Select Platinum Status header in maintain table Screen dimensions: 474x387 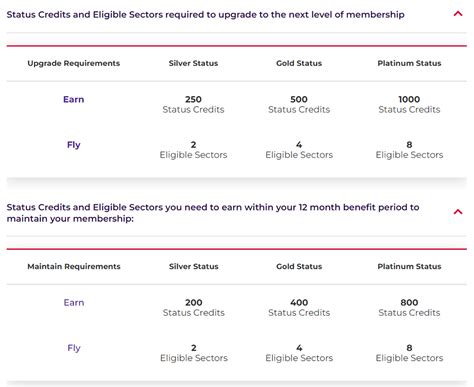pyautogui.click(x=409, y=267)
